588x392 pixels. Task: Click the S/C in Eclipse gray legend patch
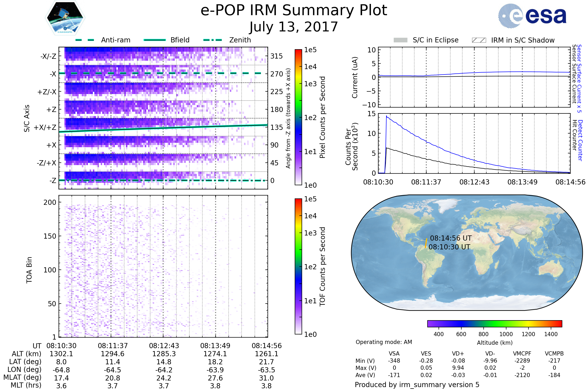pyautogui.click(x=400, y=40)
